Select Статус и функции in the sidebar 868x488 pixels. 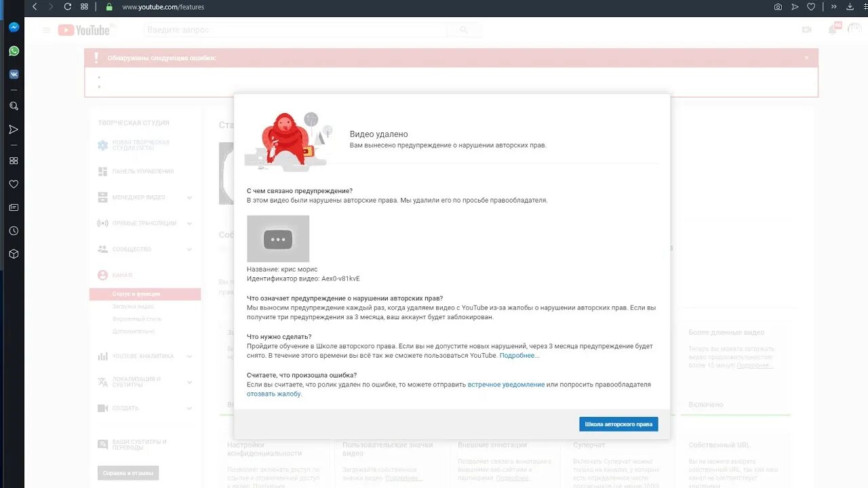pos(145,294)
